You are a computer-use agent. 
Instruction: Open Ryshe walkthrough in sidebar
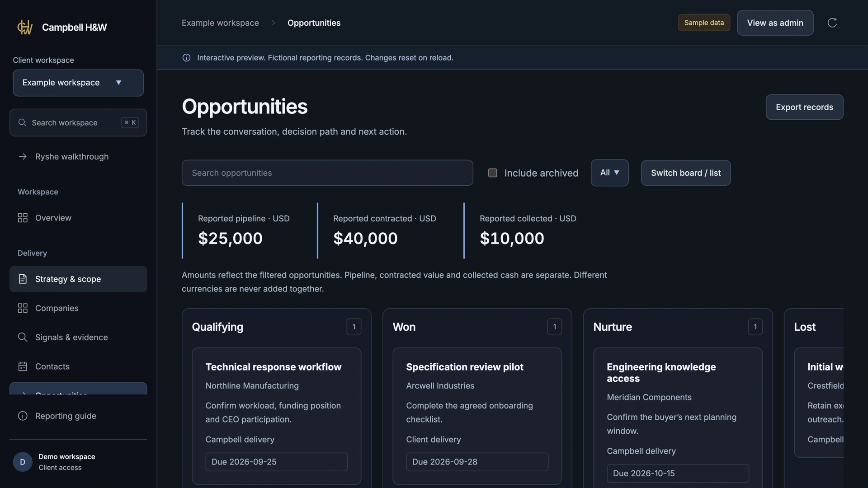pyautogui.click(x=78, y=156)
